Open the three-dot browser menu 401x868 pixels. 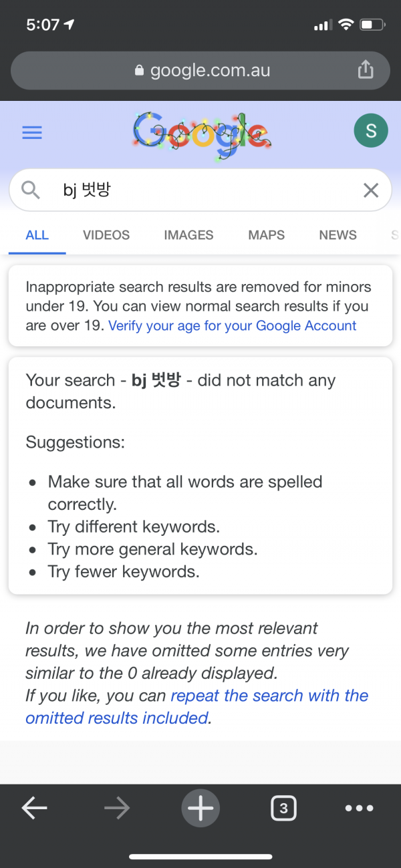tap(359, 809)
